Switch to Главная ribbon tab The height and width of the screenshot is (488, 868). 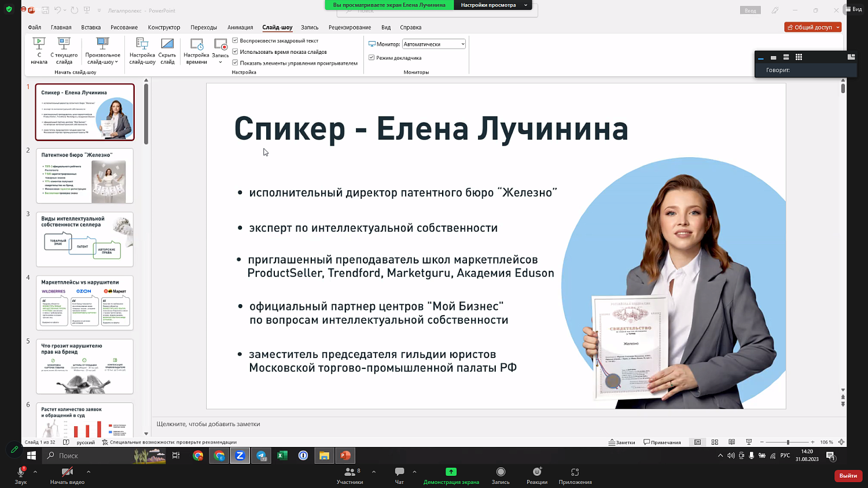[61, 27]
